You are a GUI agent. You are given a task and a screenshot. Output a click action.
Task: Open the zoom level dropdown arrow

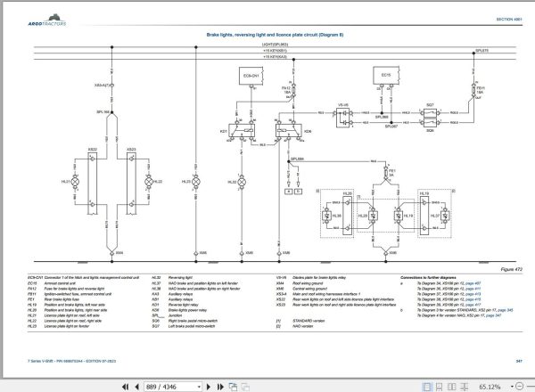512,387
